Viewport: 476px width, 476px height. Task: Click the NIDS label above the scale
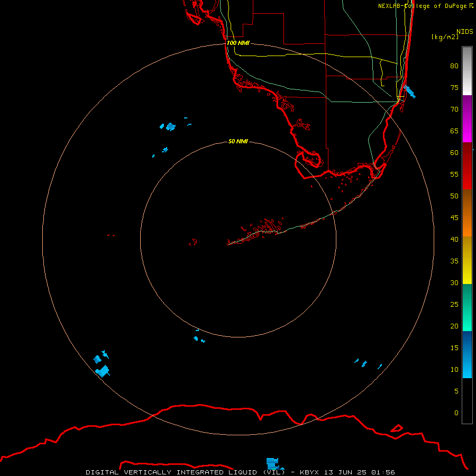click(x=465, y=31)
